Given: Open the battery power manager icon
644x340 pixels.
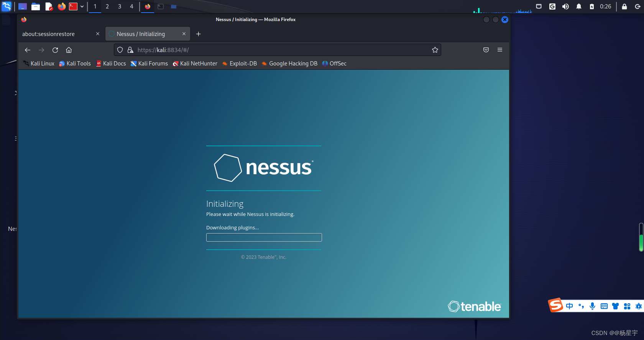Looking at the screenshot, I should click(592, 7).
